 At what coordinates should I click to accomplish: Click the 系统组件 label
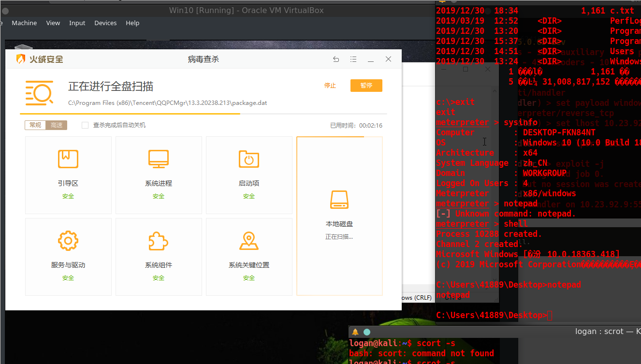[159, 265]
